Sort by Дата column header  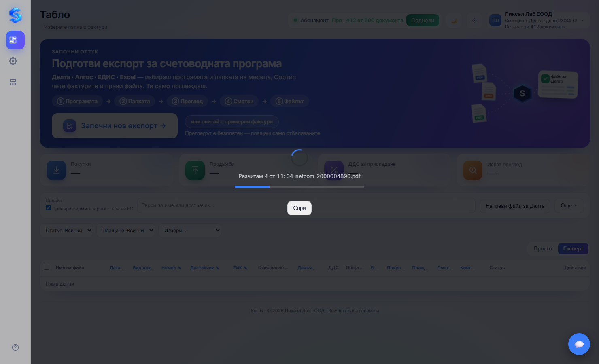click(x=117, y=268)
